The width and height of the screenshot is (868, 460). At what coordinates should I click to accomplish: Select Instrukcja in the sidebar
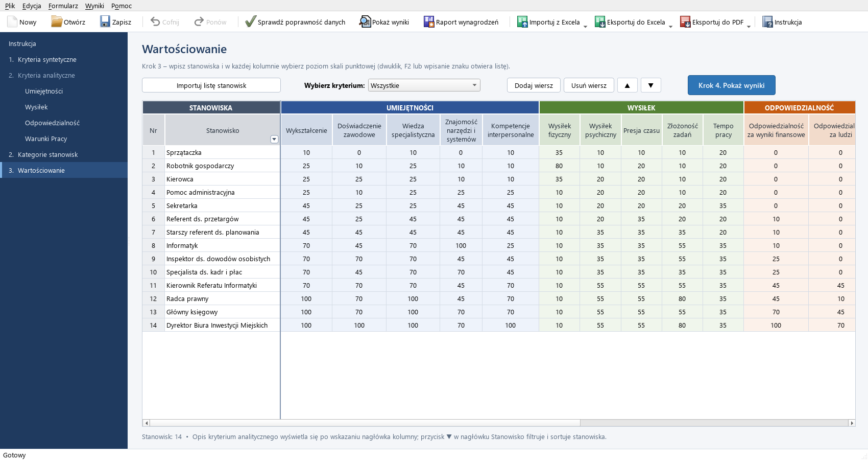pos(64,43)
